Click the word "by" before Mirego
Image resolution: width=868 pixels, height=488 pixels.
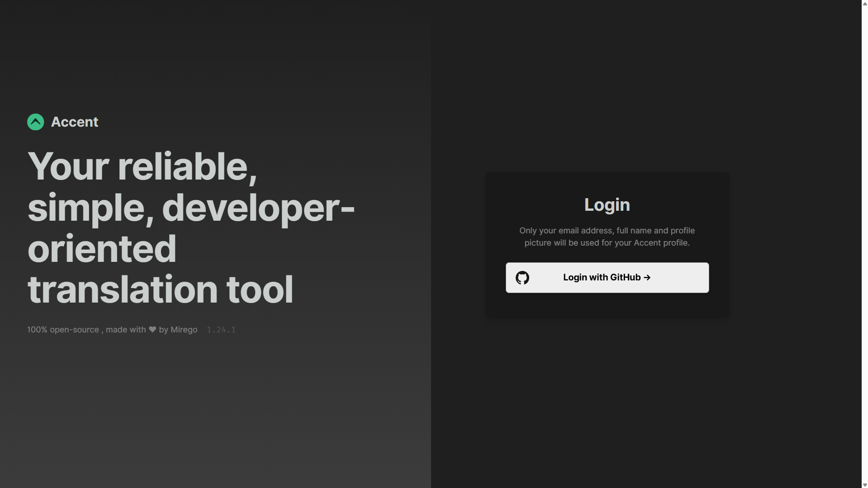163,330
